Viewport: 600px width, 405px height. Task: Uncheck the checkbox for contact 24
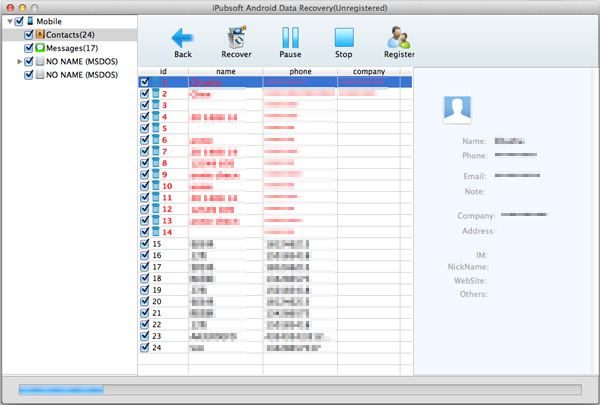[145, 348]
